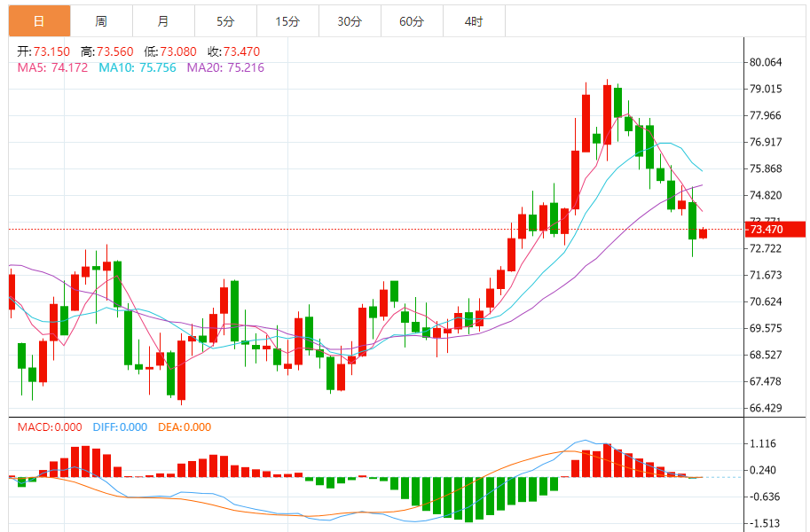Click the DIFF:0.000 label
Image resolution: width=810 pixels, height=532 pixels.
120,427
